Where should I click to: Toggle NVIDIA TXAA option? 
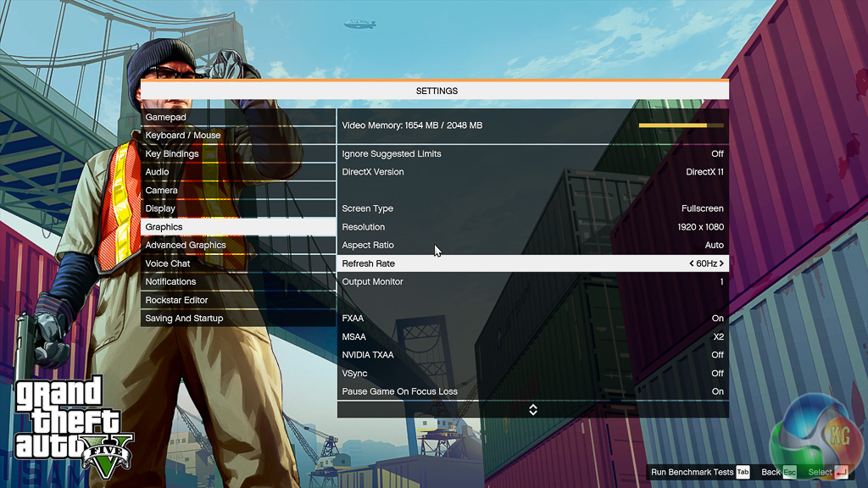[532, 355]
